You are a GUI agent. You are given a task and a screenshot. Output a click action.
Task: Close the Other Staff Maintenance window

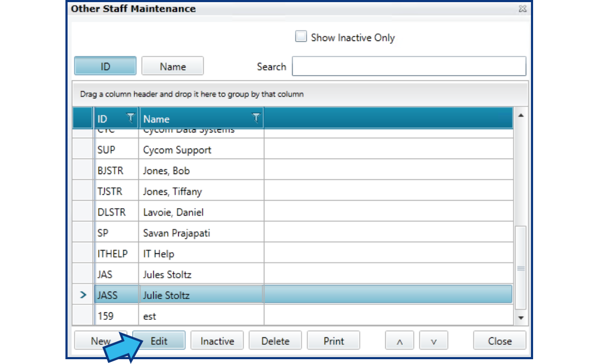[522, 9]
